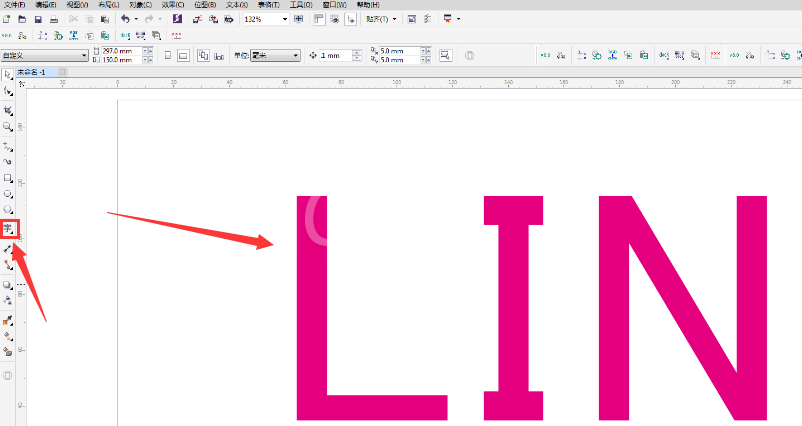Viewport: 802px width, 426px height.
Task: Toggle portrait page orientation
Action: (168, 55)
